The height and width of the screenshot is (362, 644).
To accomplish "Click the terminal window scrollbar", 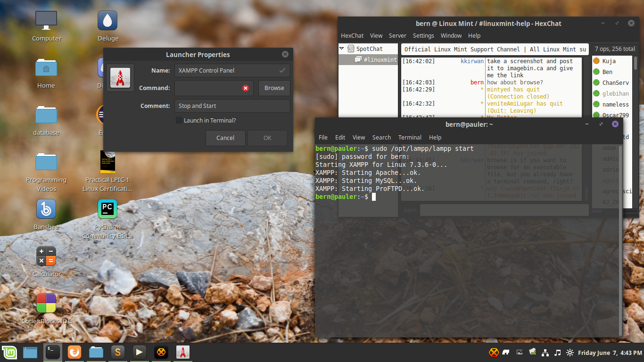I will [619, 239].
